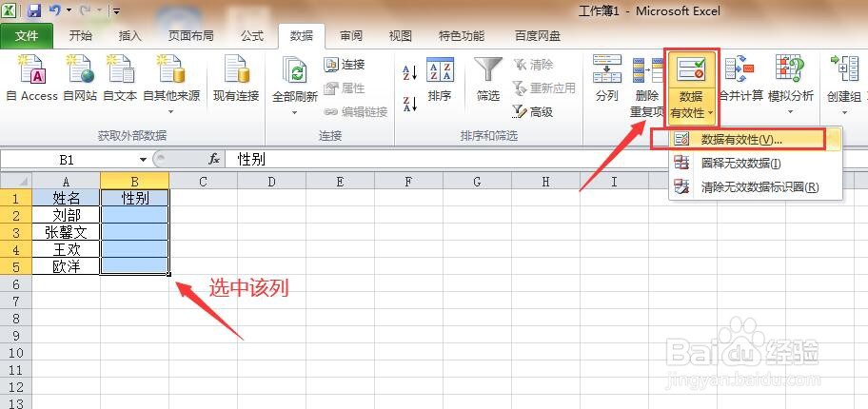Image resolution: width=868 pixels, height=409 pixels.
Task: Sort ascending with A-Z icon
Action: (x=409, y=72)
